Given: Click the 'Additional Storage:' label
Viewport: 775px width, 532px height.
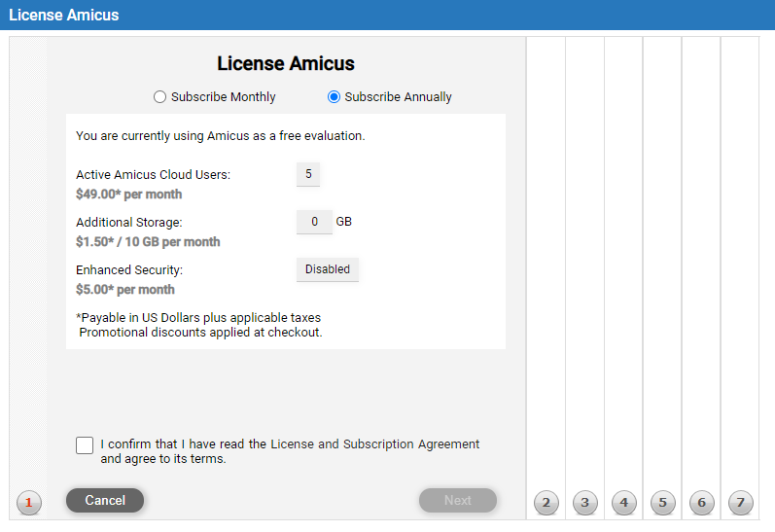Looking at the screenshot, I should point(129,223).
